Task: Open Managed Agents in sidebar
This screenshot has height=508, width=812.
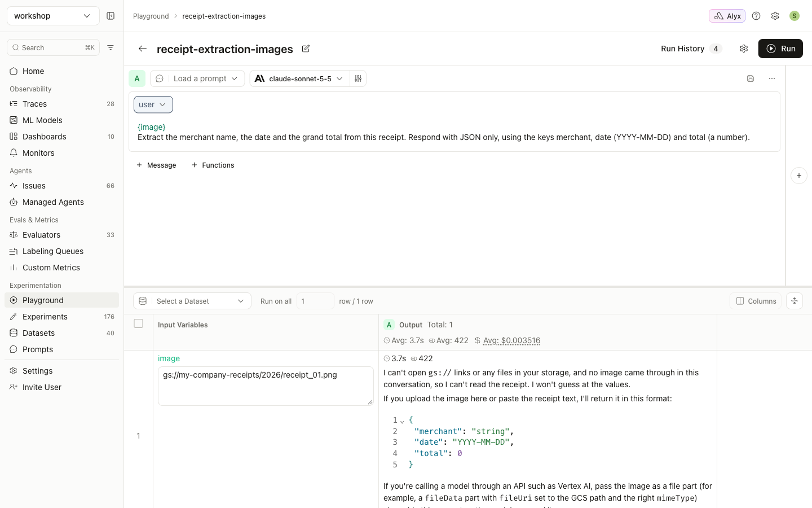Action: (x=62, y=202)
